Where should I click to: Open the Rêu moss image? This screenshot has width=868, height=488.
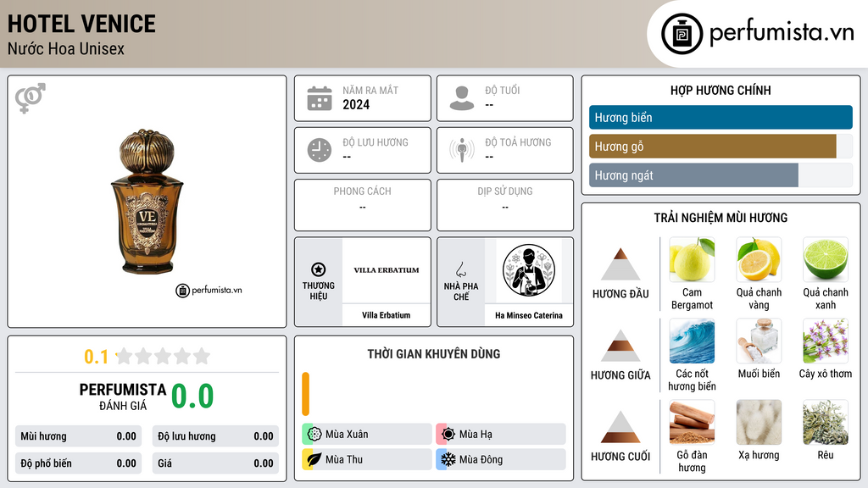pyautogui.click(x=826, y=422)
